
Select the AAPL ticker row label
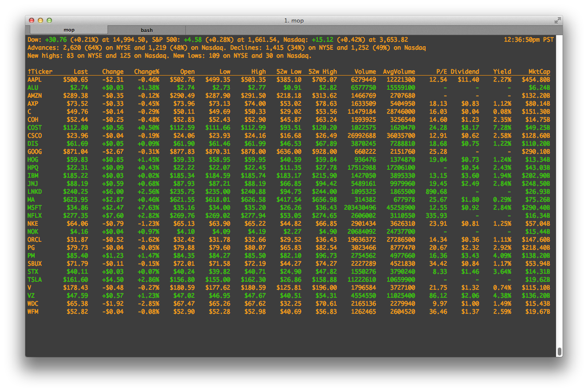coord(35,80)
